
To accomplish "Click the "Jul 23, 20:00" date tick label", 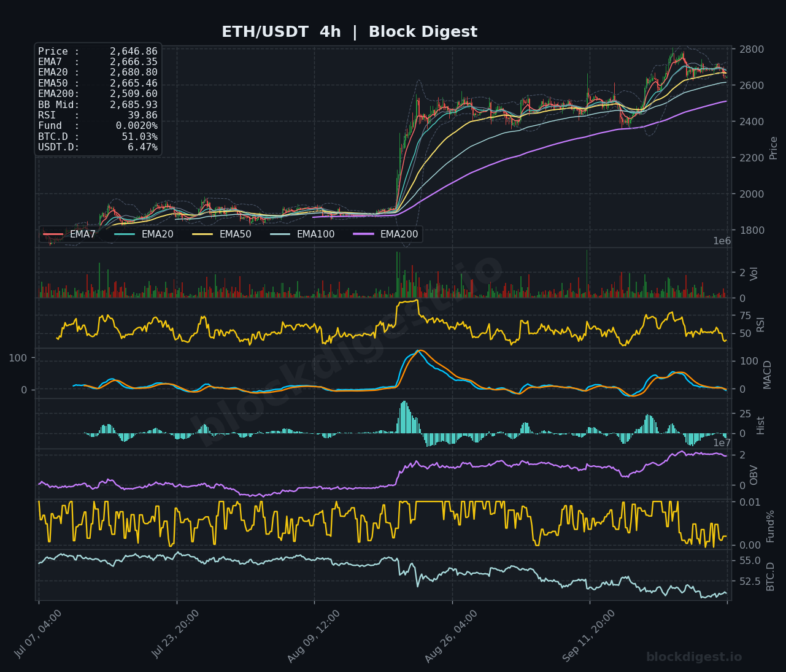I will pos(176,634).
